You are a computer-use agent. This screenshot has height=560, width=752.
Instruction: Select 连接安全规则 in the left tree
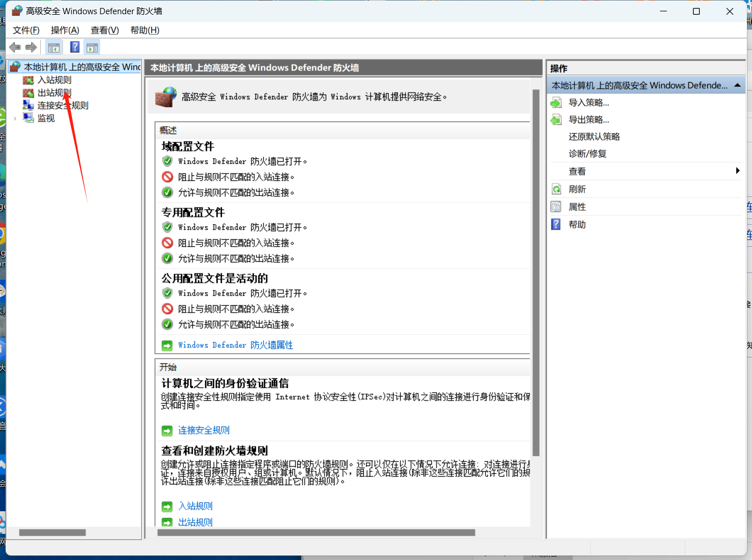pyautogui.click(x=63, y=105)
